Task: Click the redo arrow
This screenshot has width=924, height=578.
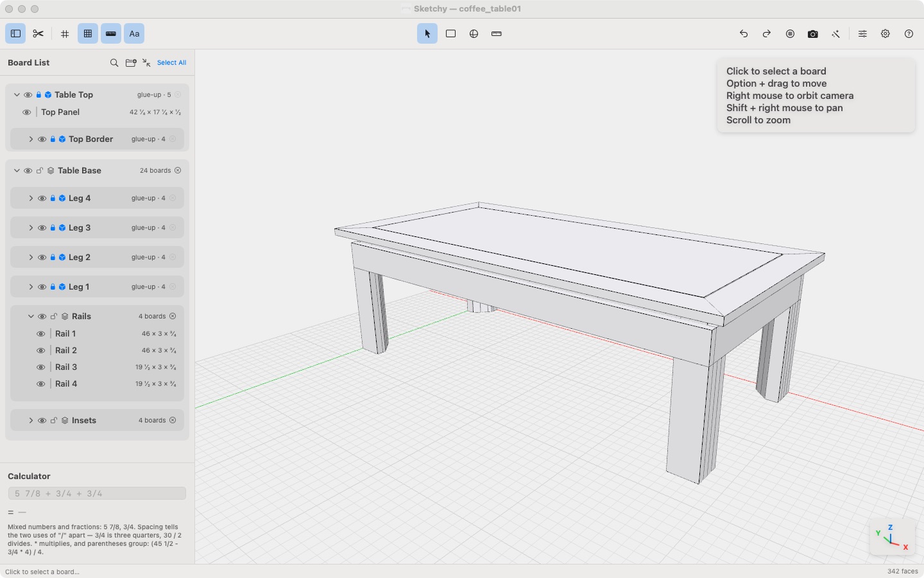Action: coord(767,33)
